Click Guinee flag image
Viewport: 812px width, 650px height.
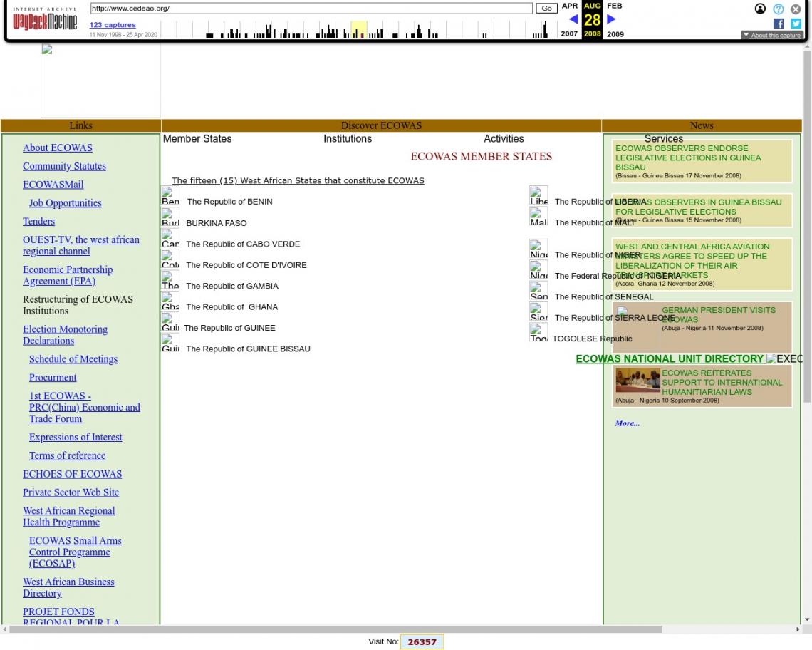170,322
